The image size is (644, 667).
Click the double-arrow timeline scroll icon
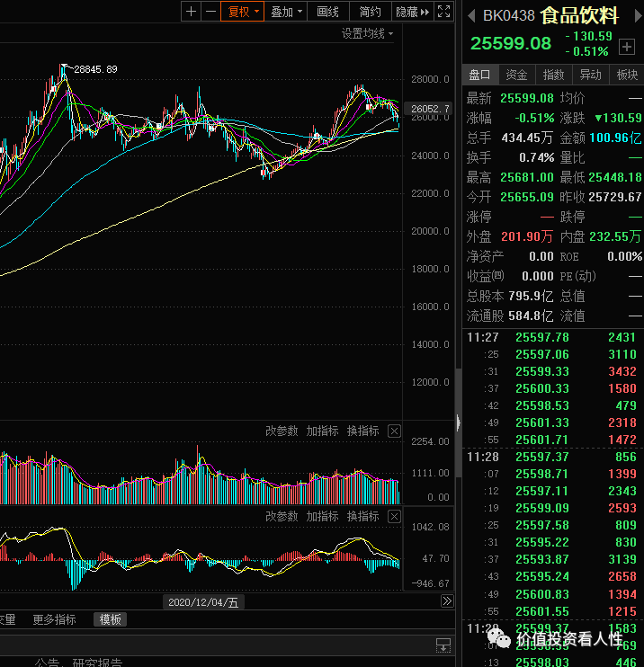point(447,601)
